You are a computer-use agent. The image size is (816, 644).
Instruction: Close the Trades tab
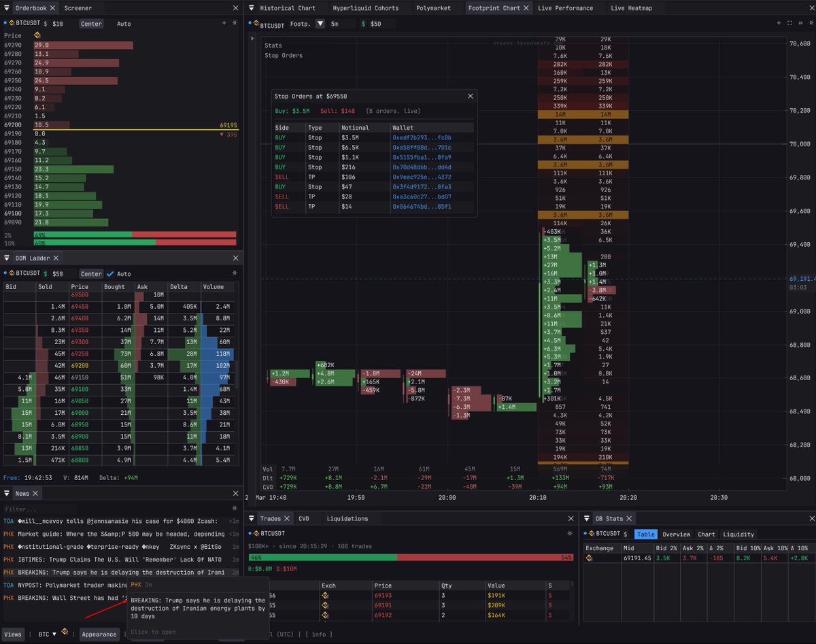[x=287, y=518]
